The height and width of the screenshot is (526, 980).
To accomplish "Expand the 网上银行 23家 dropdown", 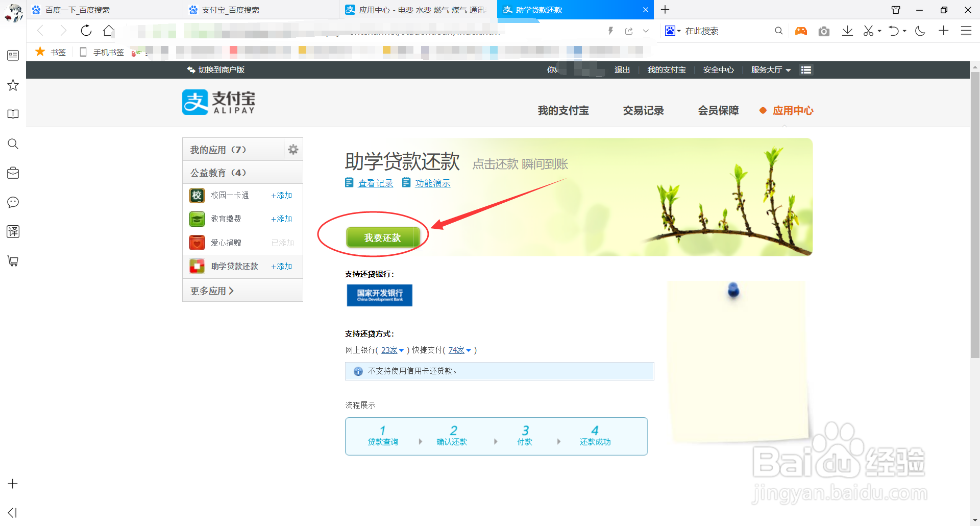I will tap(393, 350).
